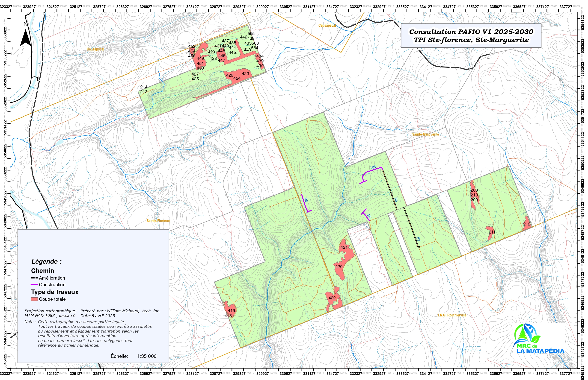Click the Chemin heading in the legend
This screenshot has width=588, height=380.
(x=42, y=271)
